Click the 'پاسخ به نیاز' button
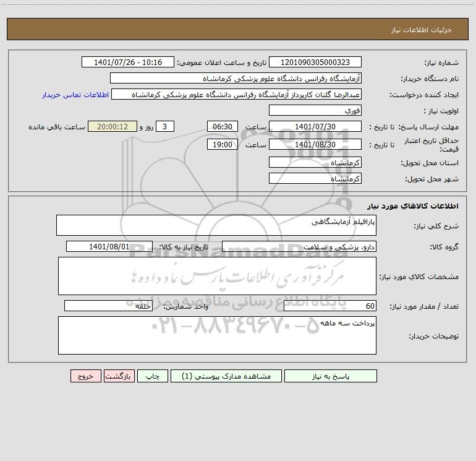 (x=330, y=376)
